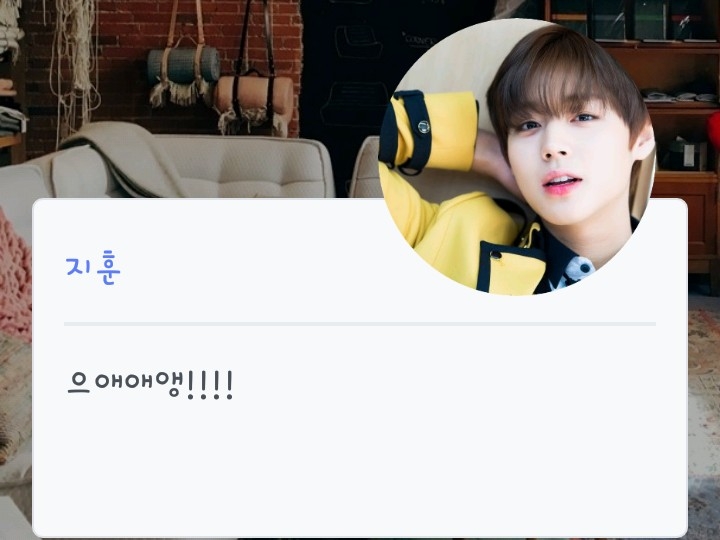Click the circular character portrait
Image resolution: width=720 pixels, height=540 pixels.
[518, 157]
